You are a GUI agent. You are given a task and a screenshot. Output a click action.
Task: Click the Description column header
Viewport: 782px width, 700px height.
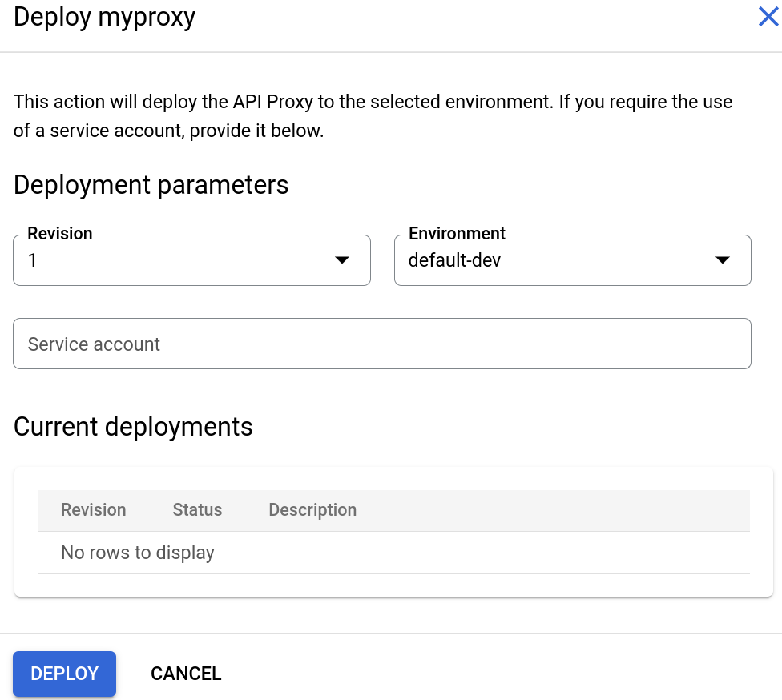[312, 510]
